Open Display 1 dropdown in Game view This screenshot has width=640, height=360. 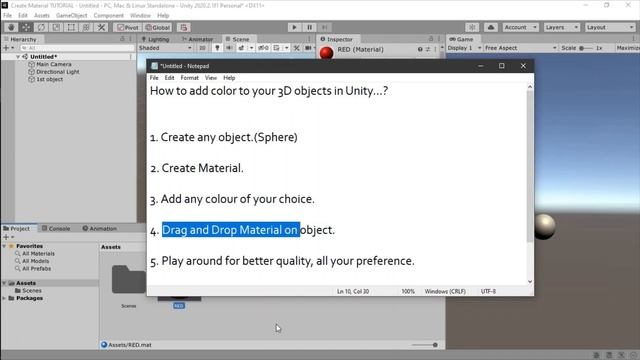tap(464, 48)
